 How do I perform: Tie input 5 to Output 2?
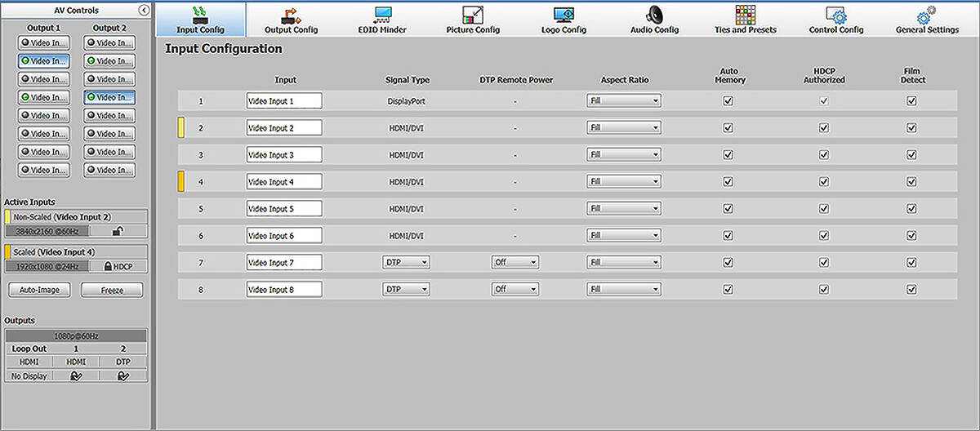[110, 115]
